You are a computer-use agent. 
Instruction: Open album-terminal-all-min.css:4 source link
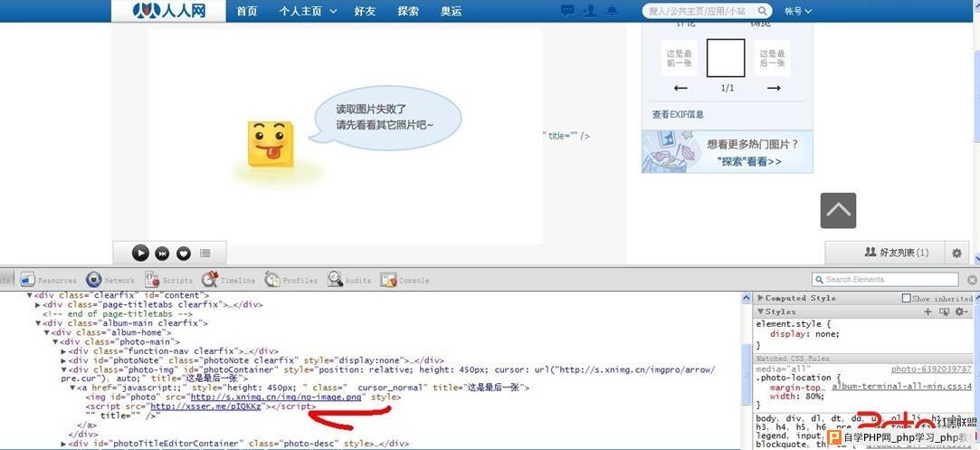(x=902, y=387)
